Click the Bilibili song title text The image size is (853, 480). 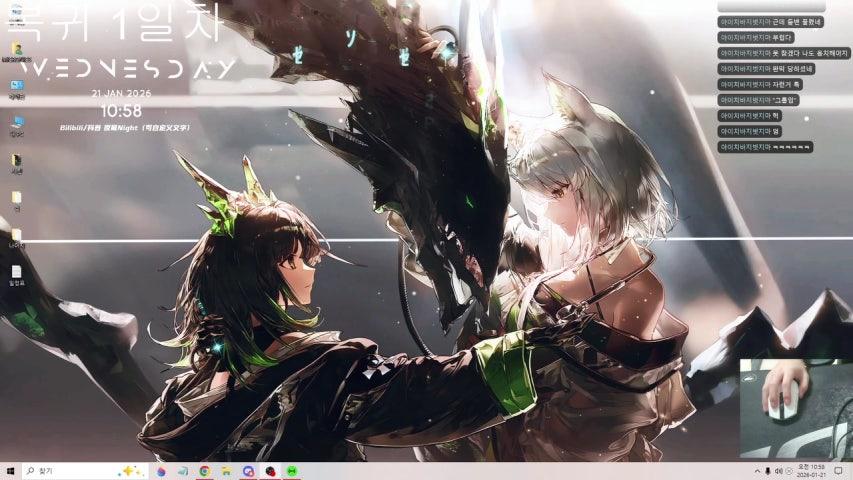tap(124, 128)
